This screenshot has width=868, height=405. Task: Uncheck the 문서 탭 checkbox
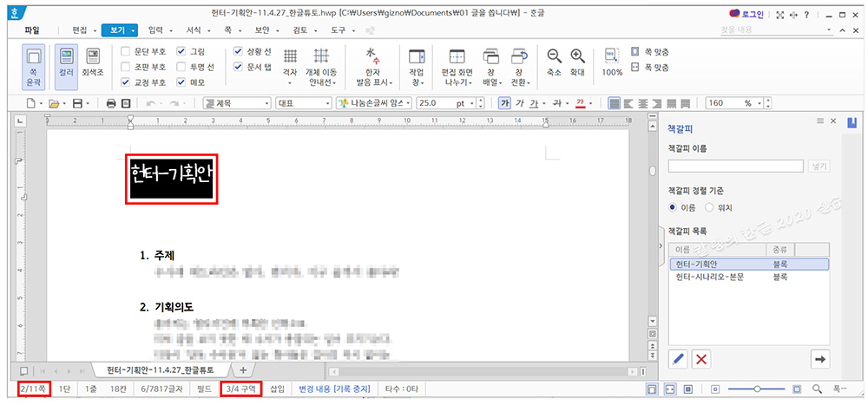tap(238, 67)
